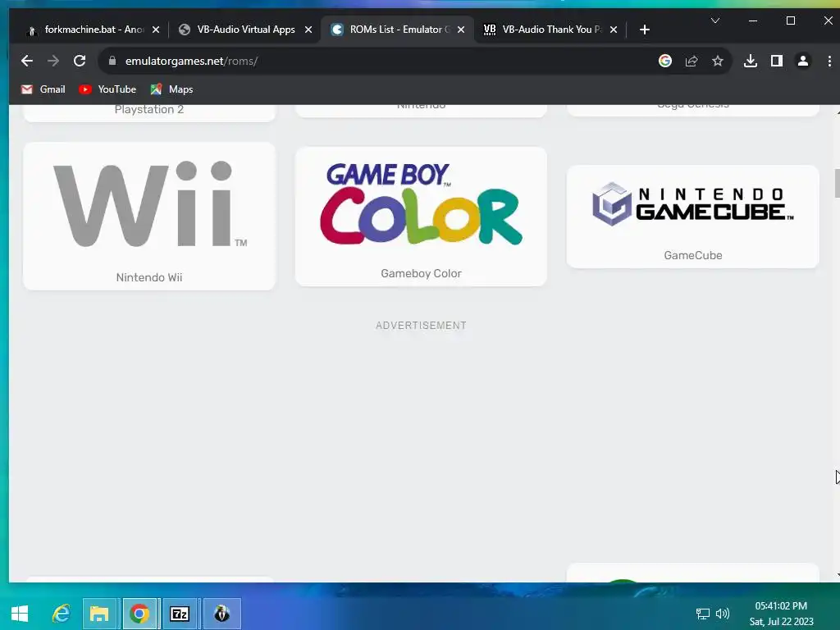
Task: Open Chrome downloads
Action: point(751,61)
